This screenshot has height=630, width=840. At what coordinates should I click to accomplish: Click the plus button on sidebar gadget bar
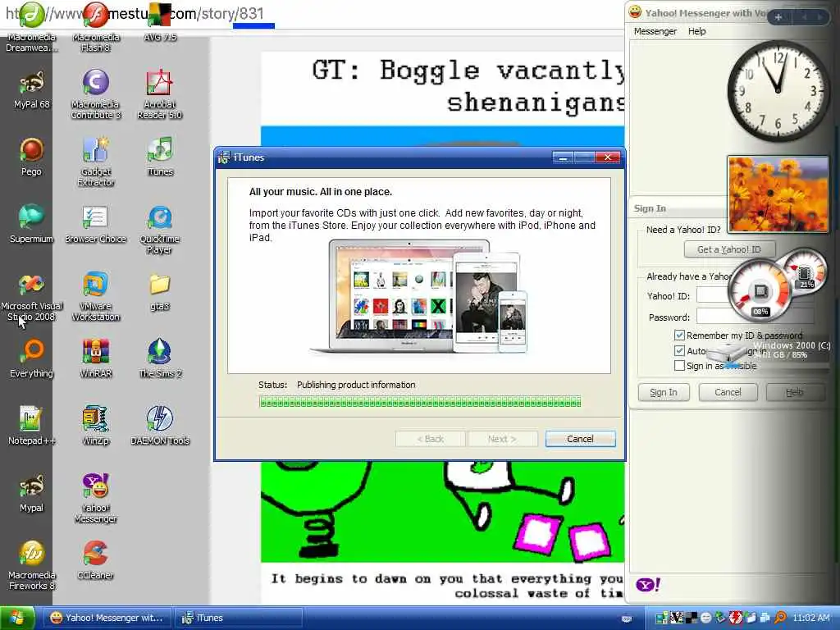[778, 17]
